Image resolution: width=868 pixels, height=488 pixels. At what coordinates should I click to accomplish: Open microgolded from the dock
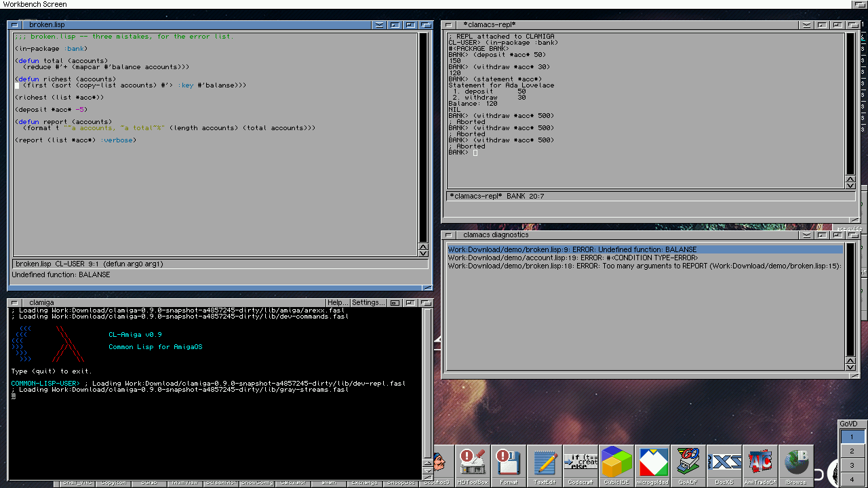pos(652,466)
